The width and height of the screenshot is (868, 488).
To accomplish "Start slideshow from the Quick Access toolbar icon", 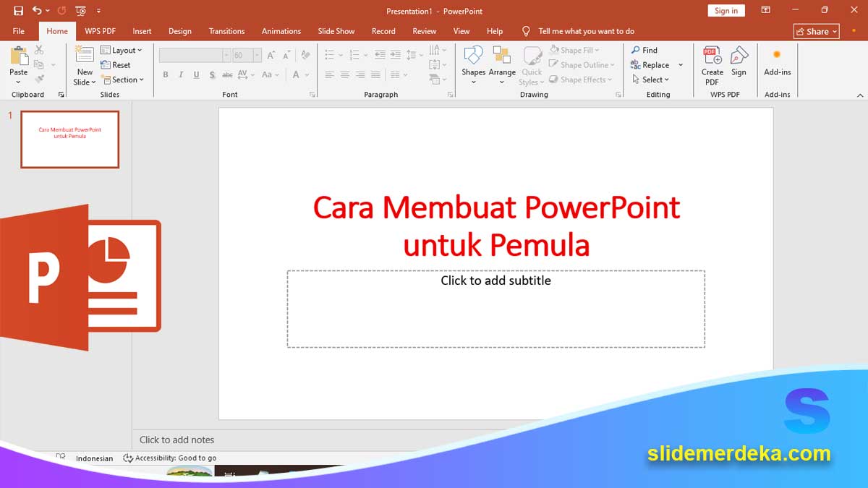I will pyautogui.click(x=80, y=11).
